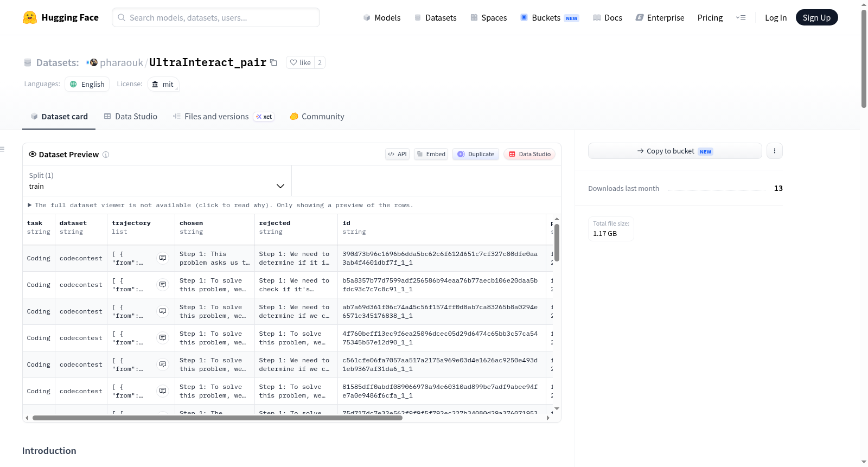Click the Log In link
The image size is (868, 467).
pyautogui.click(x=776, y=18)
